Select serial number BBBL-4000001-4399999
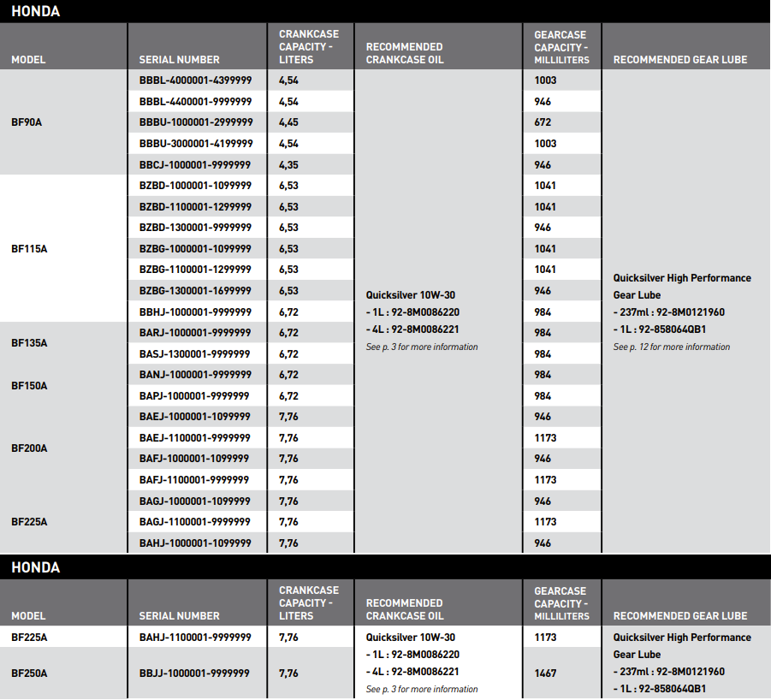This screenshot has height=700, width=771. (x=195, y=80)
